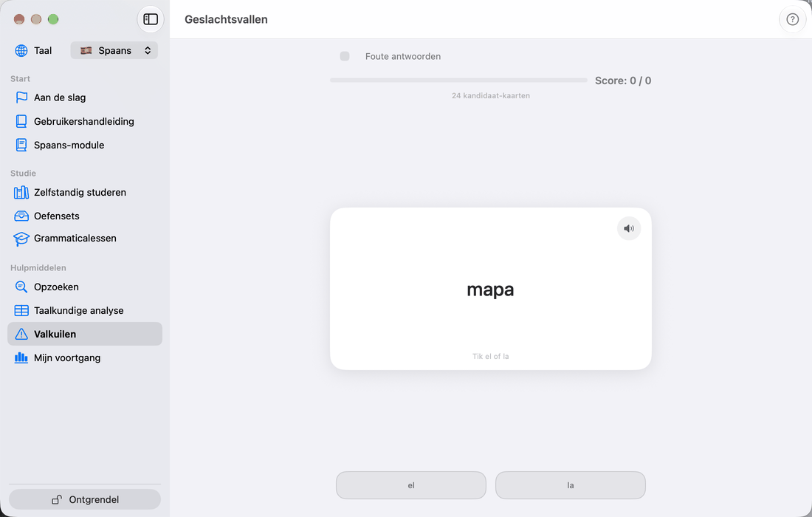Viewport: 812px width, 517px height.
Task: Click the Gebruikershandleiding book icon
Action: (x=21, y=121)
